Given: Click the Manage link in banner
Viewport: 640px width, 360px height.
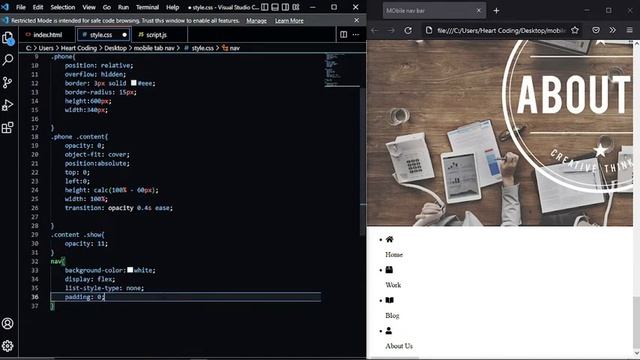Looking at the screenshot, I should (x=256, y=20).
